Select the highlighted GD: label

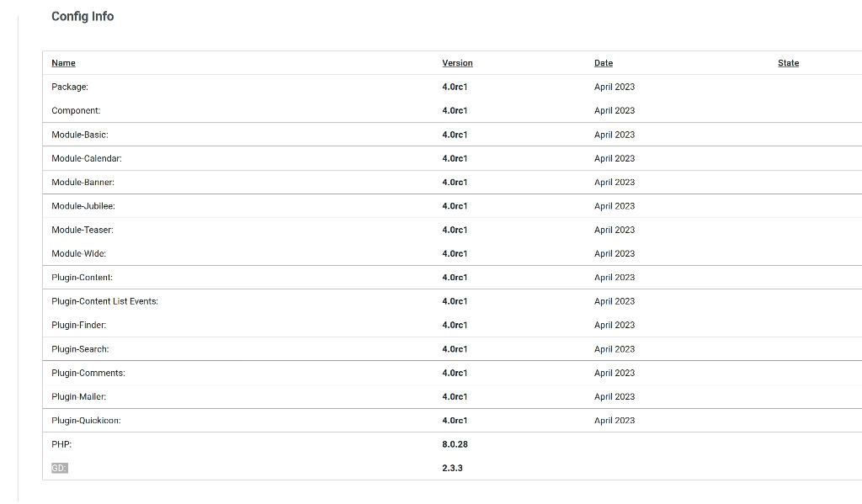[60, 469]
